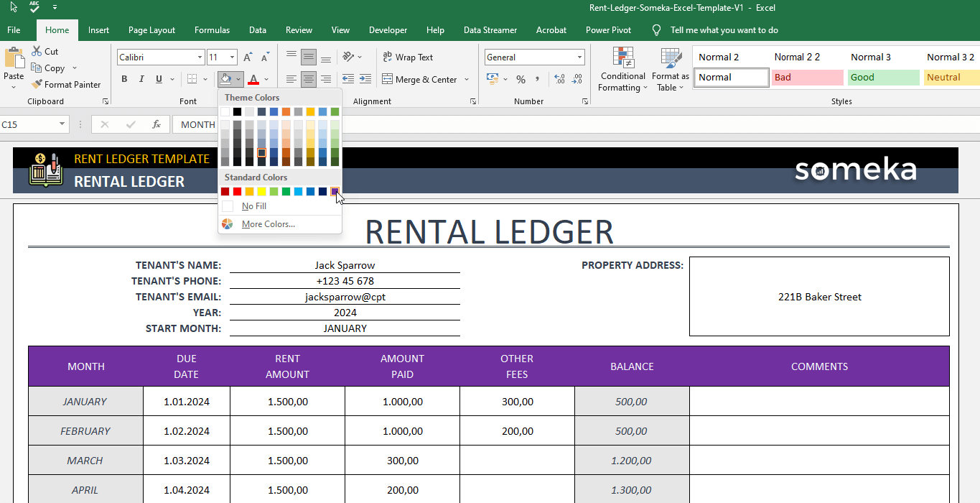980x503 pixels.
Task: Select the JANUARY month cell
Action: (x=85, y=402)
